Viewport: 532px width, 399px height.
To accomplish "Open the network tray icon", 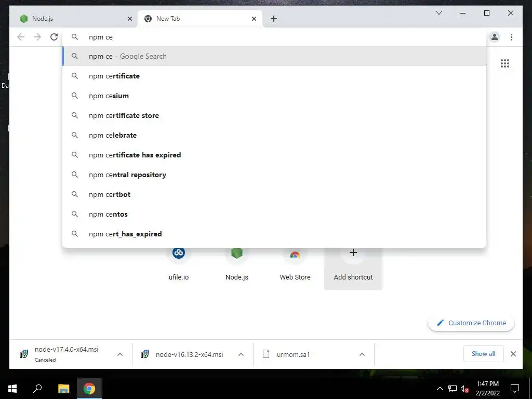I will pos(453,389).
